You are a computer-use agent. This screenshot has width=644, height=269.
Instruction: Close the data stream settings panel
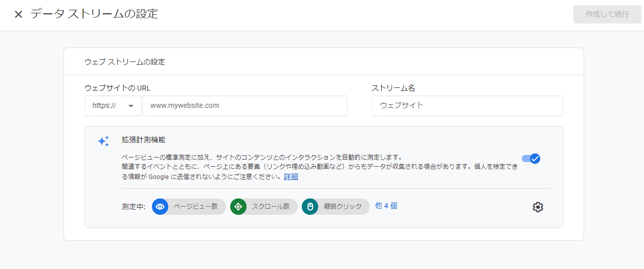18,14
